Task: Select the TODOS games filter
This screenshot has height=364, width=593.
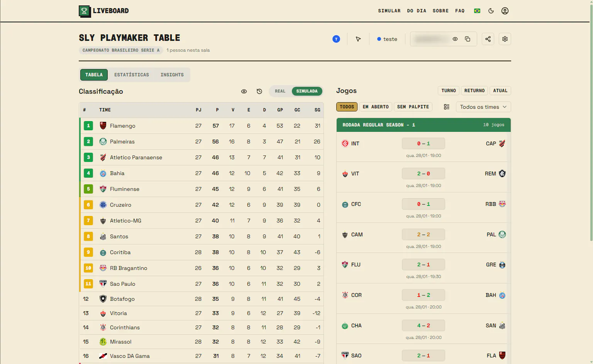Action: (x=347, y=107)
